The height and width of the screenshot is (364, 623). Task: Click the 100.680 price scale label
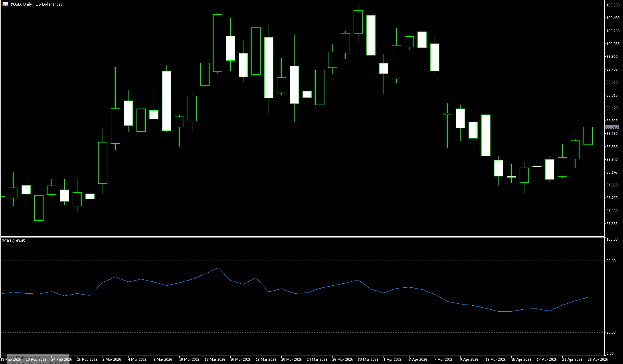coord(613,5)
